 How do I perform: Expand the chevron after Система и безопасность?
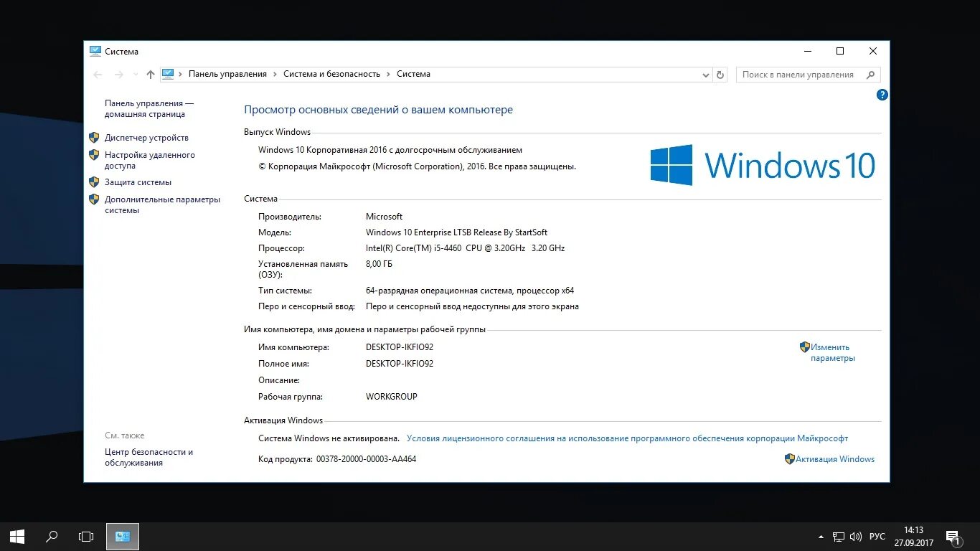tap(388, 74)
